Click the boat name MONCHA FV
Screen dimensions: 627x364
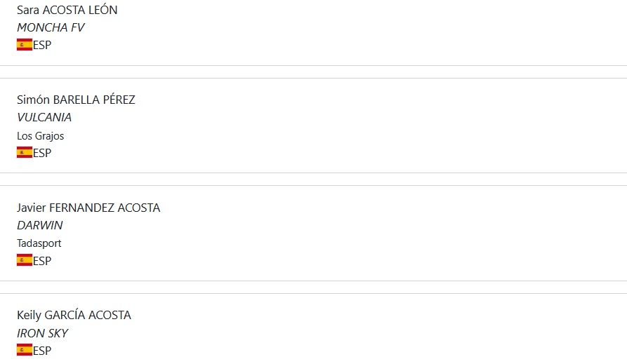[51, 27]
